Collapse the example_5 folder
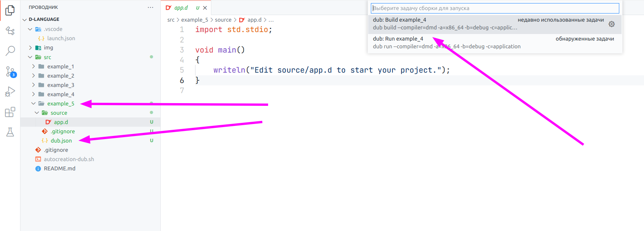 point(34,104)
